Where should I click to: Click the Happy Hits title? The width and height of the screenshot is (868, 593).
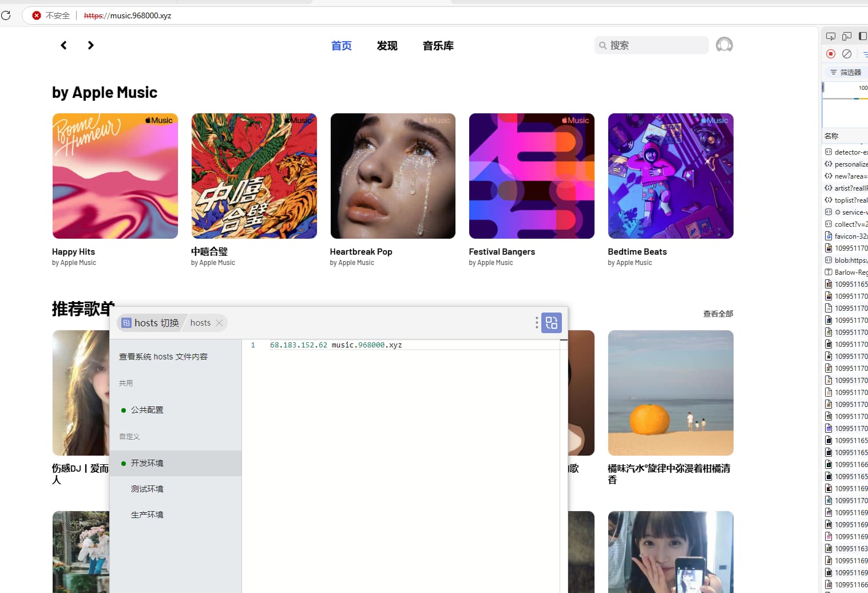73,252
